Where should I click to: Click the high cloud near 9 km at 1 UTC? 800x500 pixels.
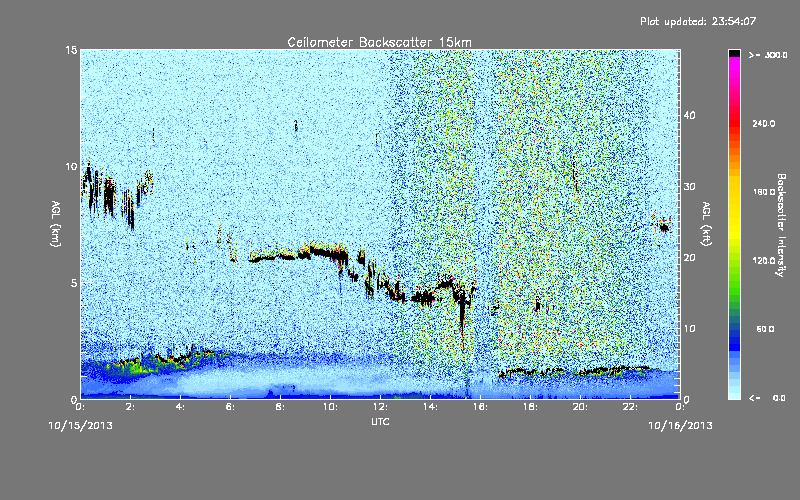point(108,196)
